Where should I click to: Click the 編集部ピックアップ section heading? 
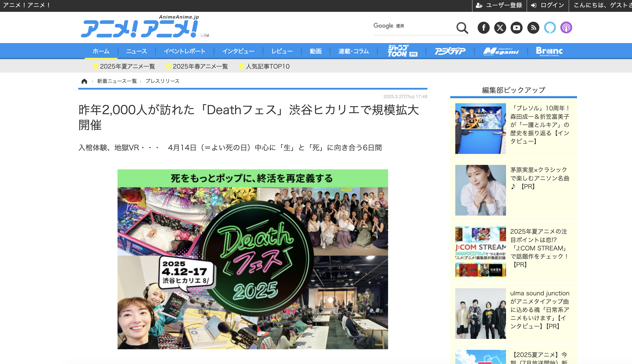513,90
